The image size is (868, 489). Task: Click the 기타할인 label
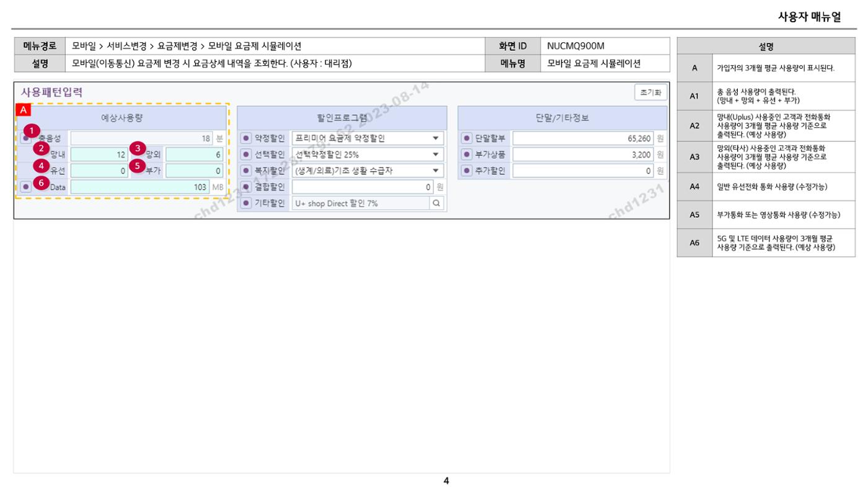(270, 203)
